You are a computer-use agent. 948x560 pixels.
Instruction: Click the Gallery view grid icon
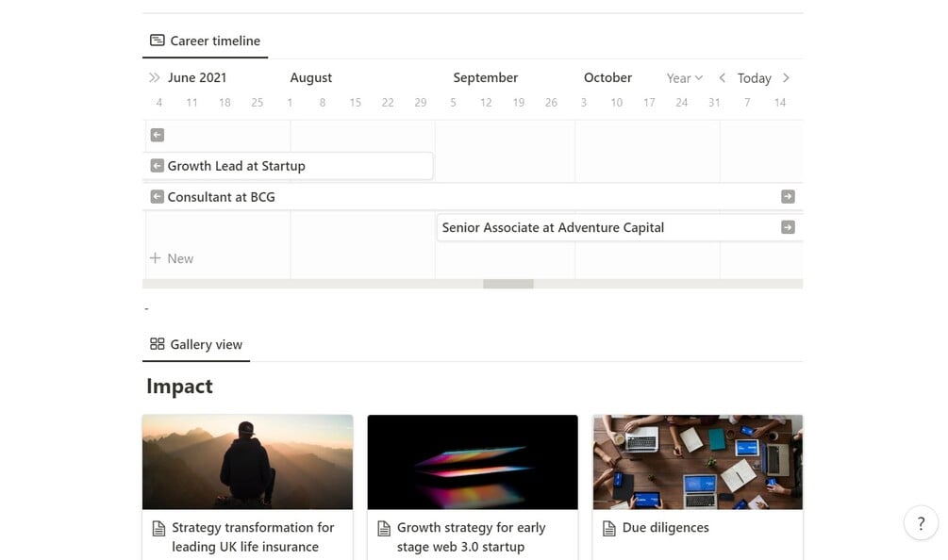[158, 344]
